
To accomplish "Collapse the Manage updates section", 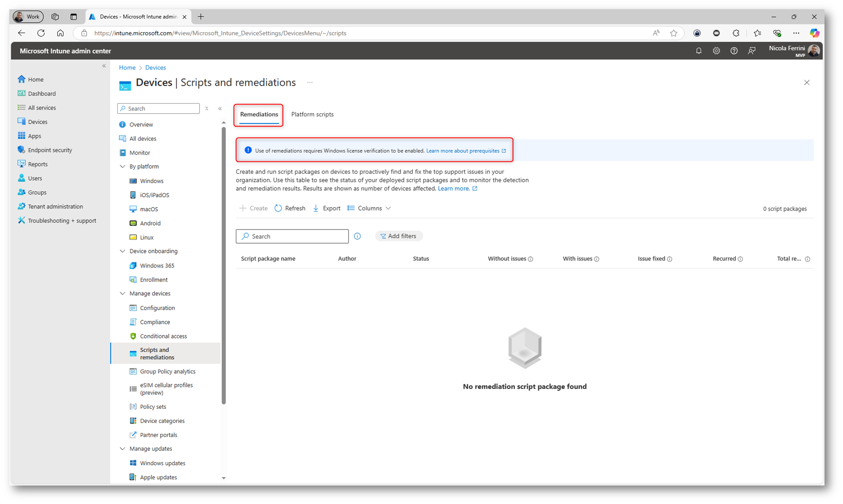I will (123, 448).
